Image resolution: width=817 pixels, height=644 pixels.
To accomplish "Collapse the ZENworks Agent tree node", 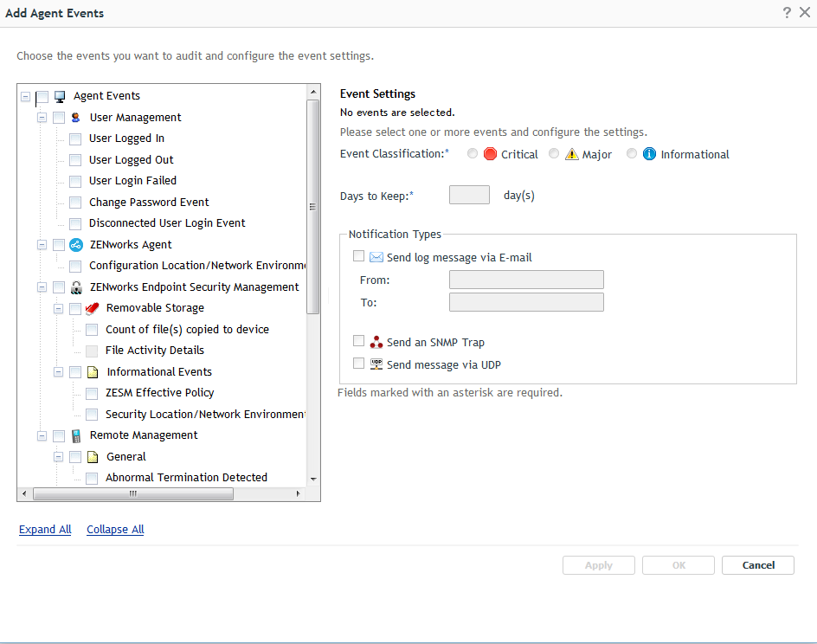I will pos(42,245).
